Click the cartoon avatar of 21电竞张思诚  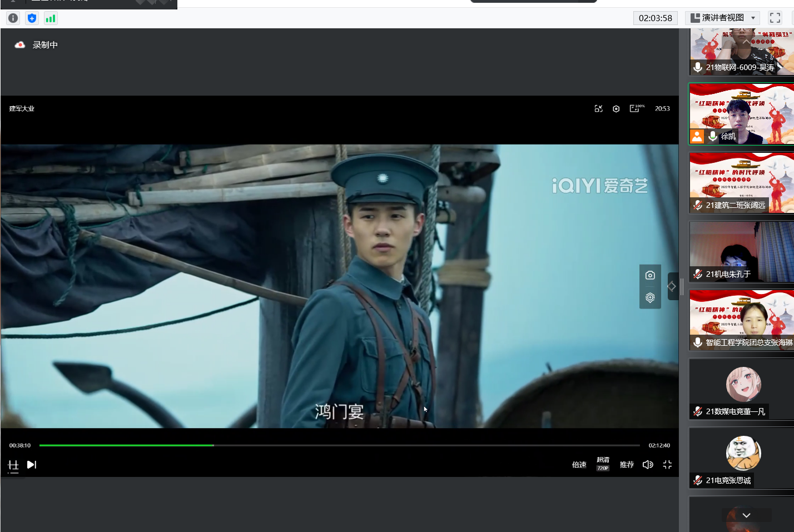(x=743, y=453)
